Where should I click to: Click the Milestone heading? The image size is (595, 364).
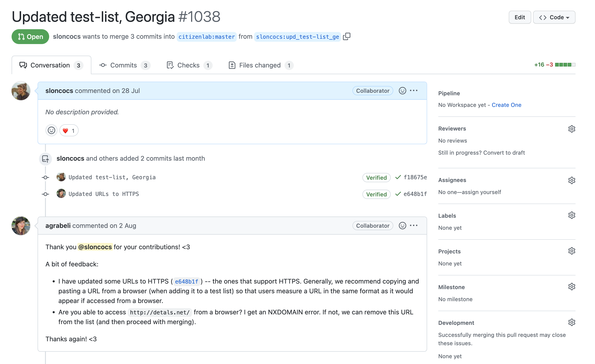click(x=451, y=287)
